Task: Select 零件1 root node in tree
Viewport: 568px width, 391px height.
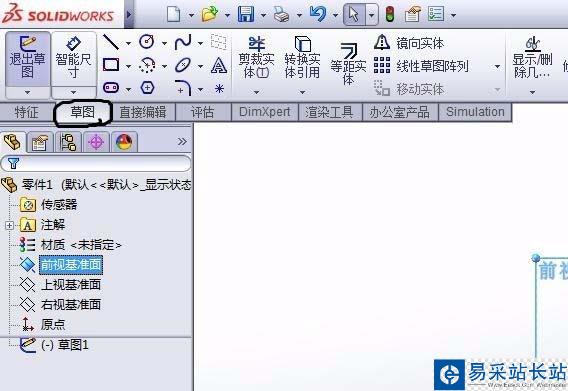Action: tap(96, 185)
